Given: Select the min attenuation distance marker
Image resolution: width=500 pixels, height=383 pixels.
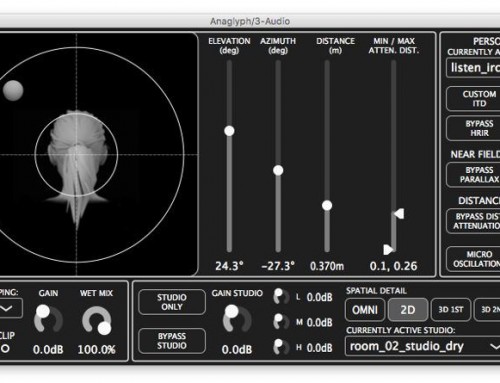Looking at the screenshot, I should [389, 249].
